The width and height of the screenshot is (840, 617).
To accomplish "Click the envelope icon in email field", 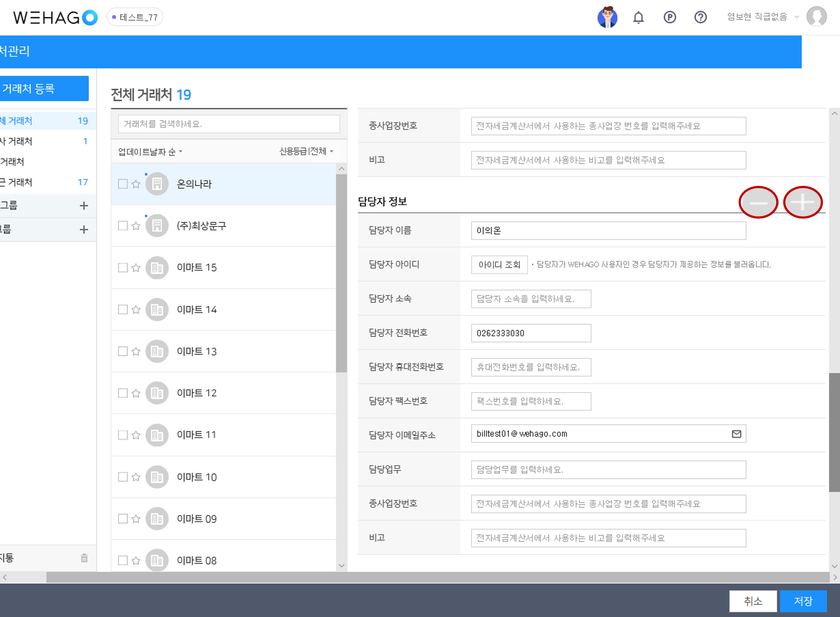I will [736, 434].
